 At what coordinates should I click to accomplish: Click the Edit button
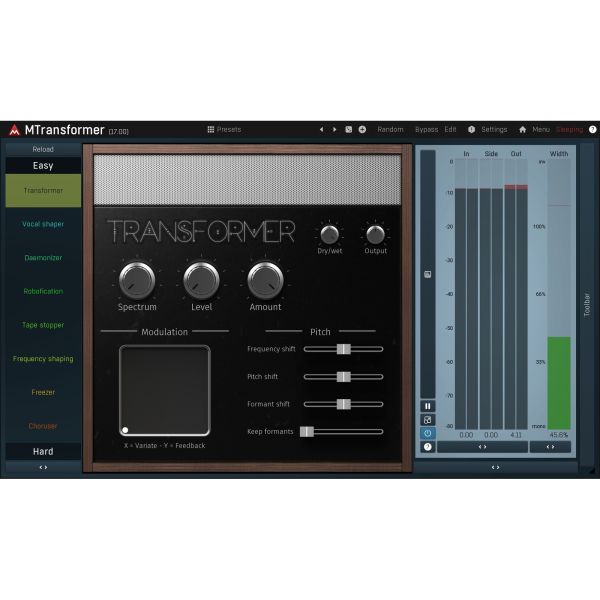[450, 129]
